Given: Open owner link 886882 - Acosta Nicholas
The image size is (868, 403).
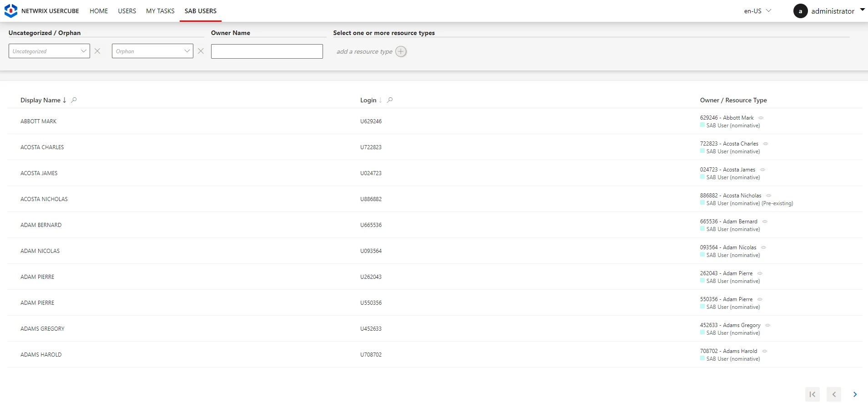Looking at the screenshot, I should click(731, 196).
